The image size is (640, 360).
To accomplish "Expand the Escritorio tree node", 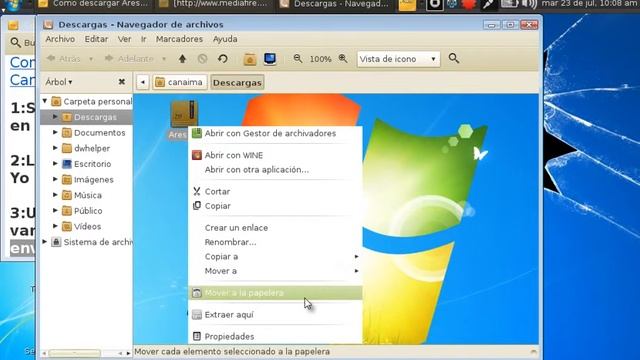I will [55, 164].
